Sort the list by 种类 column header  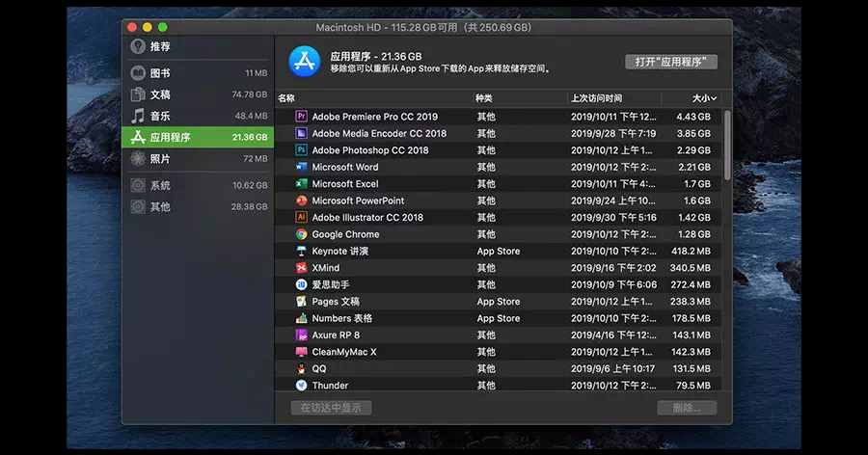point(484,98)
